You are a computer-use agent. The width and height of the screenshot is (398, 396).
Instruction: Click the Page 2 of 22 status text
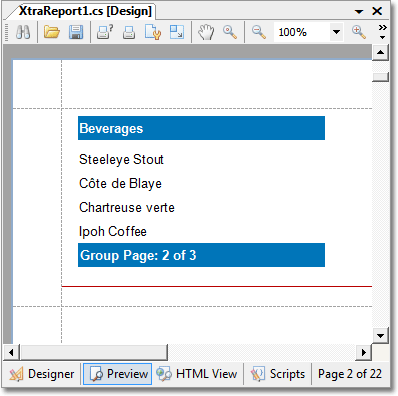pyautogui.click(x=350, y=374)
